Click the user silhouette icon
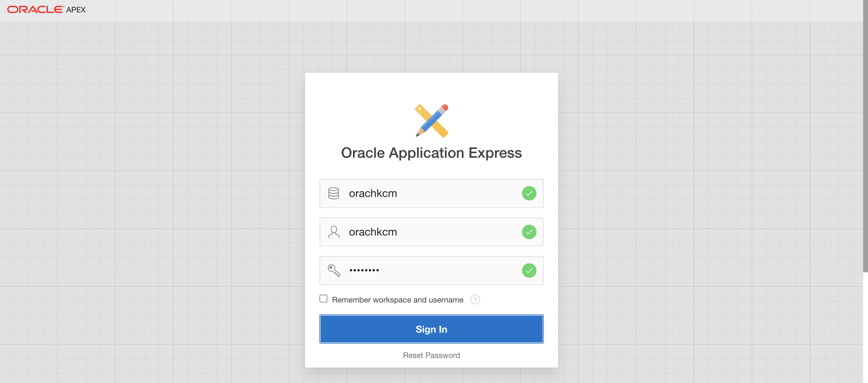This screenshot has width=868, height=383. pos(333,232)
